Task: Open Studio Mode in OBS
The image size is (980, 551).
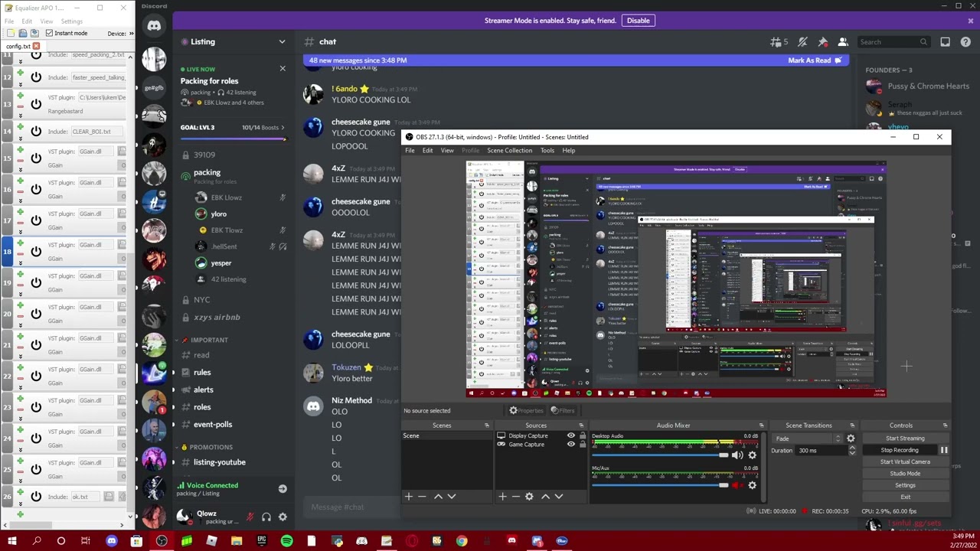Action: pos(905,473)
